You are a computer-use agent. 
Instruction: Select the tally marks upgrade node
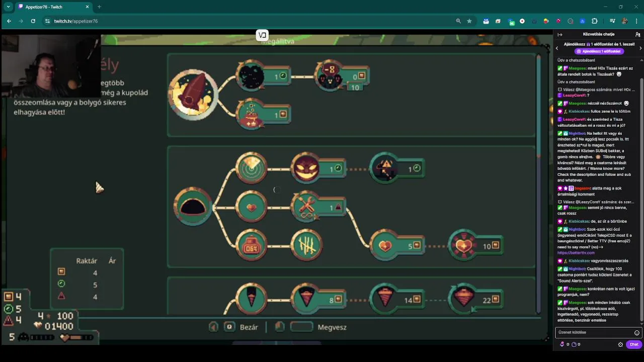coord(306,245)
